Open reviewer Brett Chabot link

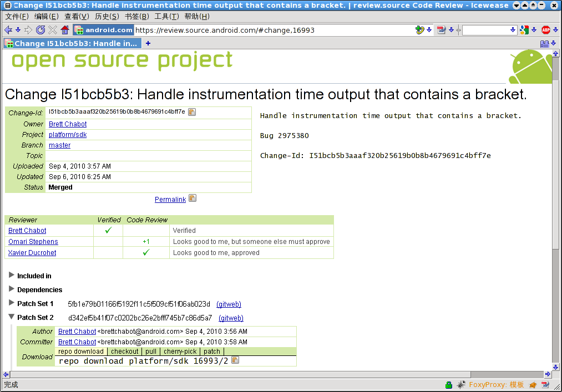pos(27,231)
